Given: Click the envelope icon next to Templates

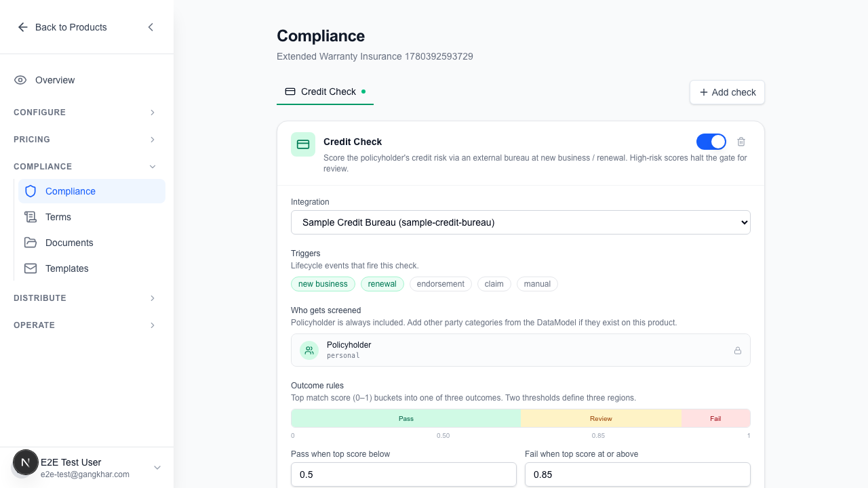Looking at the screenshot, I should pos(31,268).
